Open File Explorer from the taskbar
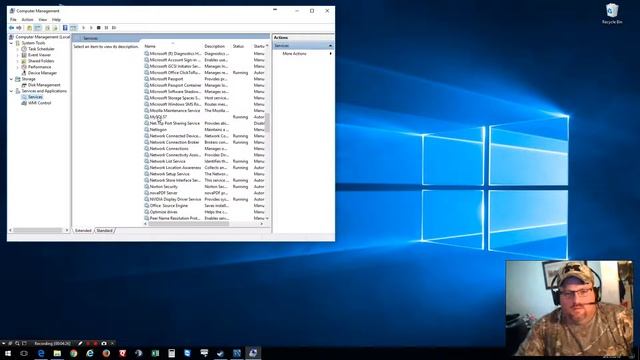 pyautogui.click(x=57, y=353)
